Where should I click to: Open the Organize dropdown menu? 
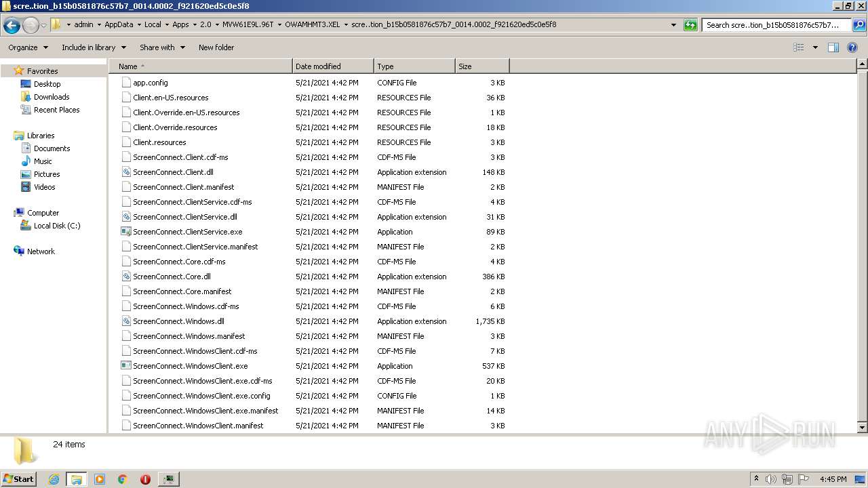[28, 47]
